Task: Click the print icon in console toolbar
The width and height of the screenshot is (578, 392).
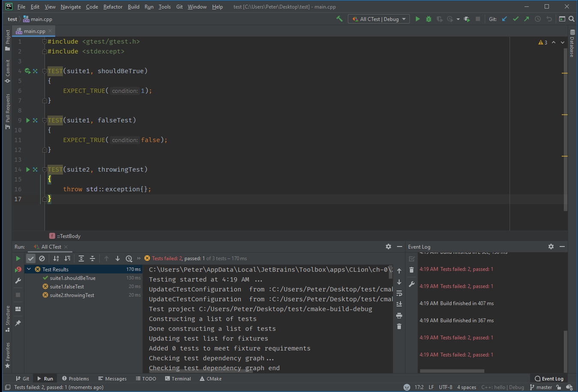Action: pos(399,316)
